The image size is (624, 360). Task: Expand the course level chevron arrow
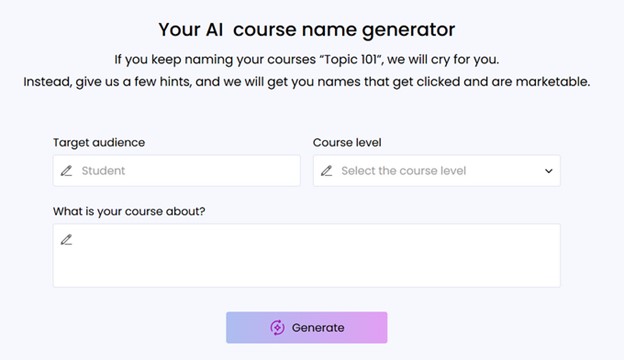pos(549,171)
